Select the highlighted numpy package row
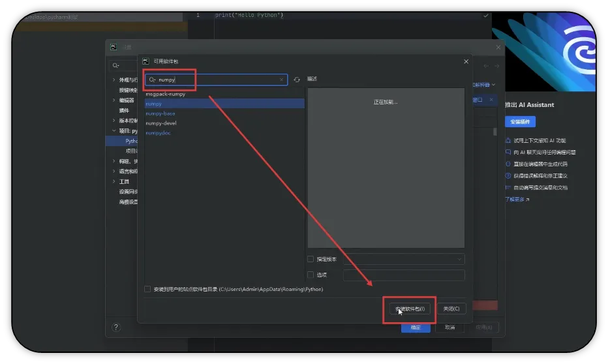608x364 pixels. coord(224,104)
